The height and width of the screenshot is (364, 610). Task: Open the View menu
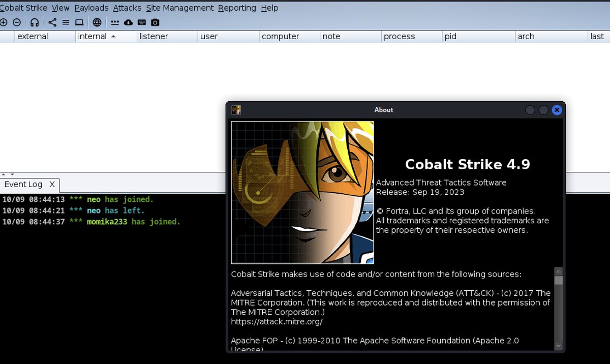pos(60,8)
